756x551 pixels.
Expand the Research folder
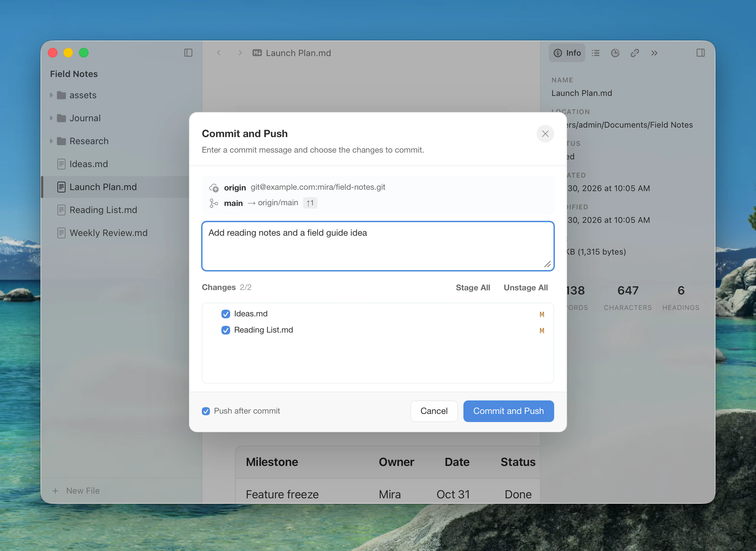51,141
